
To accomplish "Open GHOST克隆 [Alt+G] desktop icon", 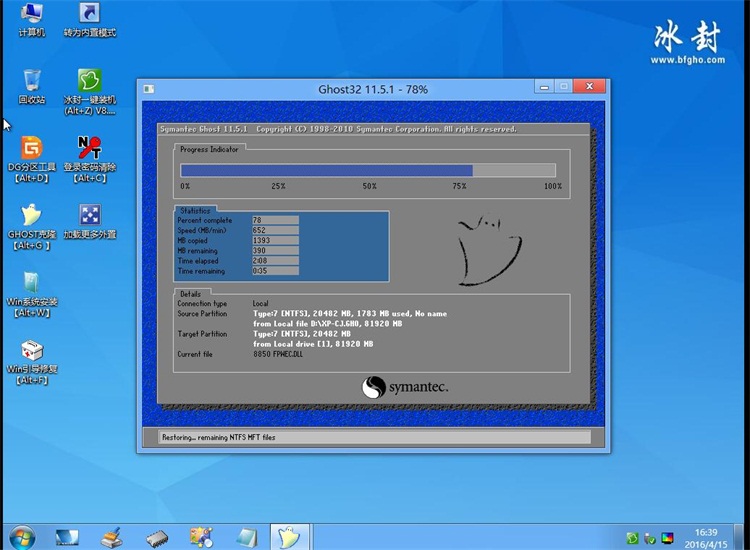I will tap(32, 227).
